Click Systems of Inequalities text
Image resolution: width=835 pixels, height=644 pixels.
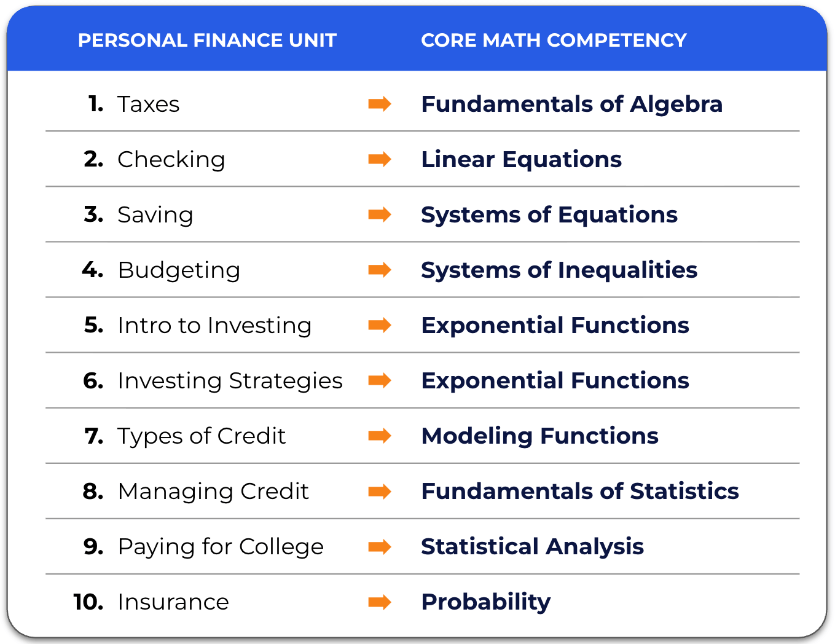tap(559, 270)
